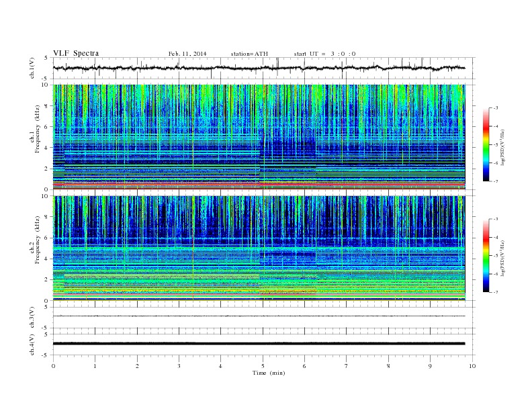The height and width of the screenshot is (411, 532).
Task: Click the time axis tick label '5'
Action: pyautogui.click(x=263, y=366)
